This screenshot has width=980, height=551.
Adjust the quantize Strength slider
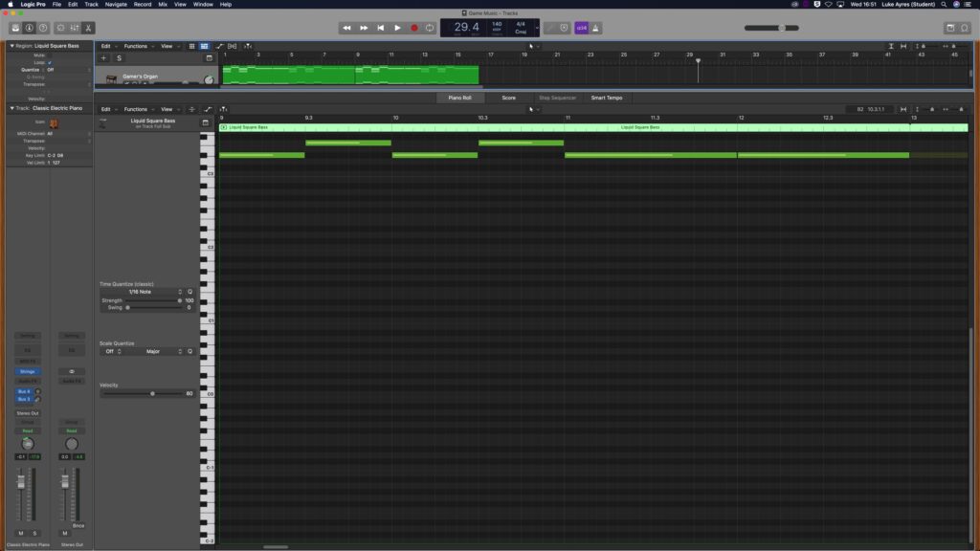[153, 300]
